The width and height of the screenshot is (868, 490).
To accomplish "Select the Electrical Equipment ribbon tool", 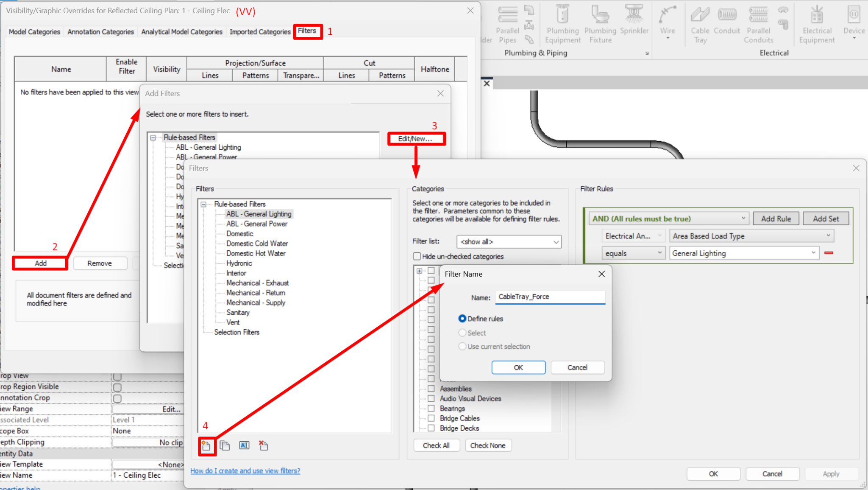I will (817, 24).
